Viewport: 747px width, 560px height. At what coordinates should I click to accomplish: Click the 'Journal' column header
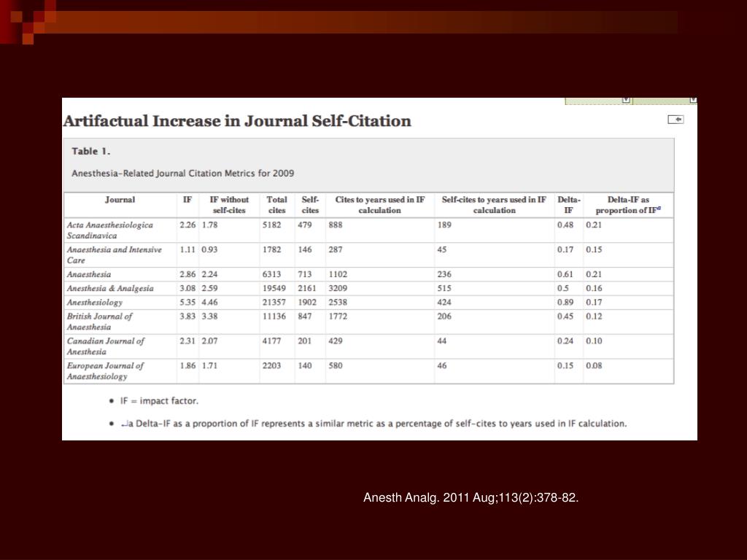[x=120, y=200]
